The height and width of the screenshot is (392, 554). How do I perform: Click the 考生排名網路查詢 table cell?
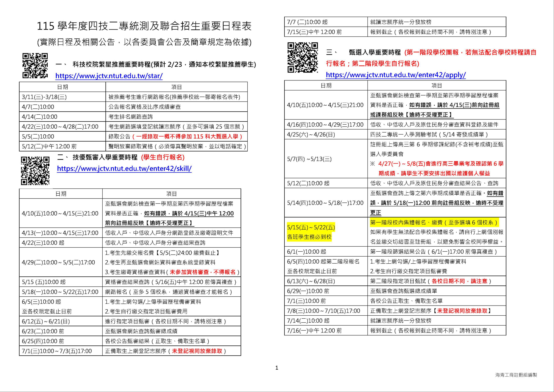pos(131,117)
